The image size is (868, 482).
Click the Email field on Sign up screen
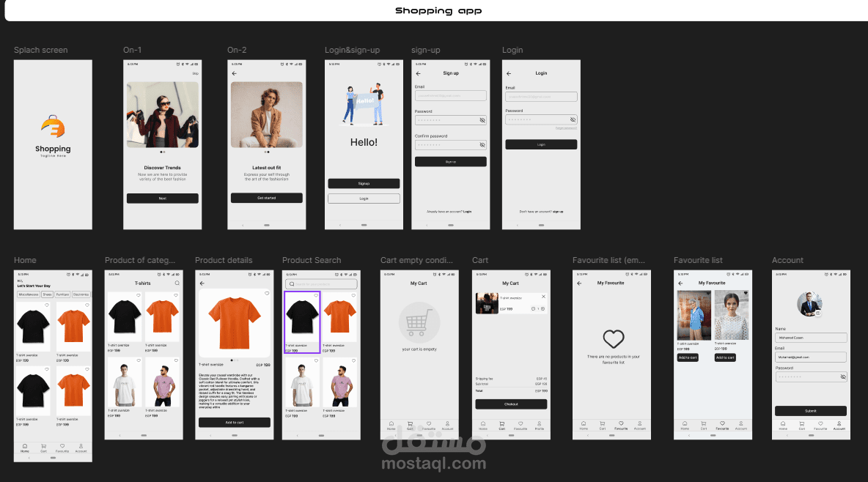[x=451, y=96]
